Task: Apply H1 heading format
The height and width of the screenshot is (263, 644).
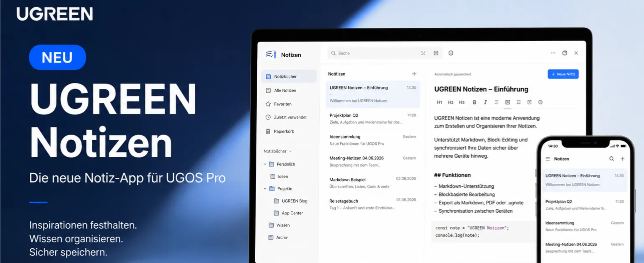Action: [x=439, y=102]
